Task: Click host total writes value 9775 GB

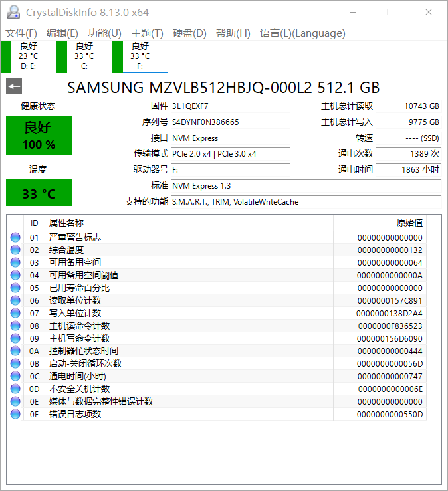Action: [x=409, y=122]
